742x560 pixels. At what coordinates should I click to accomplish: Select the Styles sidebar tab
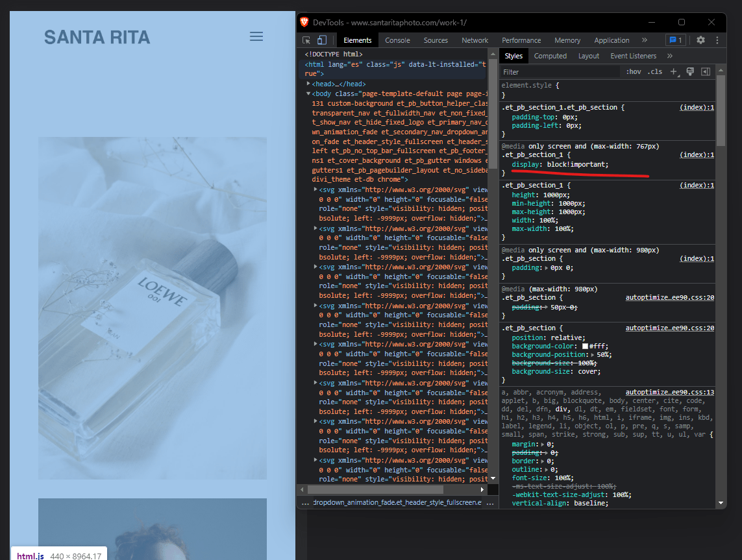click(x=513, y=56)
